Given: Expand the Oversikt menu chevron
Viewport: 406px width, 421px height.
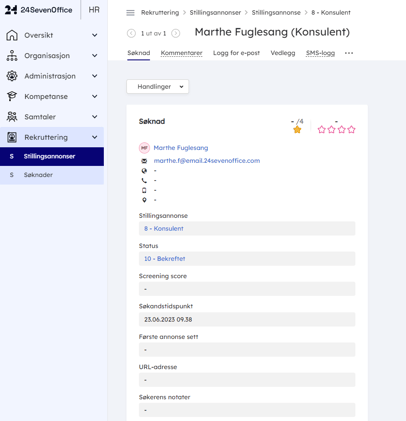Looking at the screenshot, I should [x=95, y=35].
